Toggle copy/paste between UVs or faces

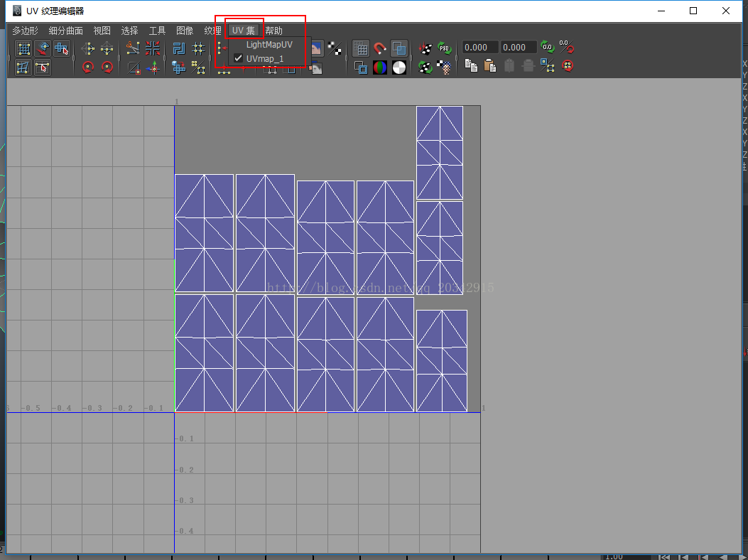[x=547, y=66]
